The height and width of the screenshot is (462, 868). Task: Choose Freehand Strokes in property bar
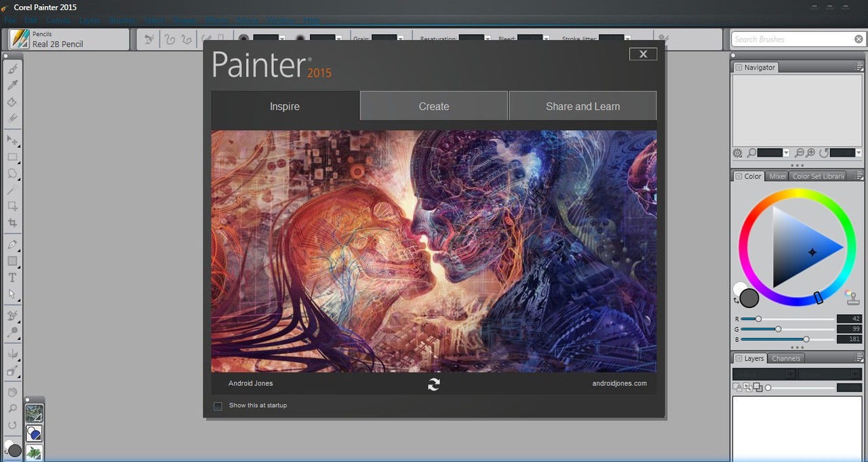tap(170, 39)
